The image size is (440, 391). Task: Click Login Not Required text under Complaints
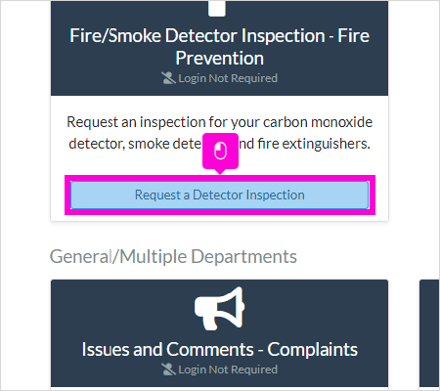(x=228, y=369)
